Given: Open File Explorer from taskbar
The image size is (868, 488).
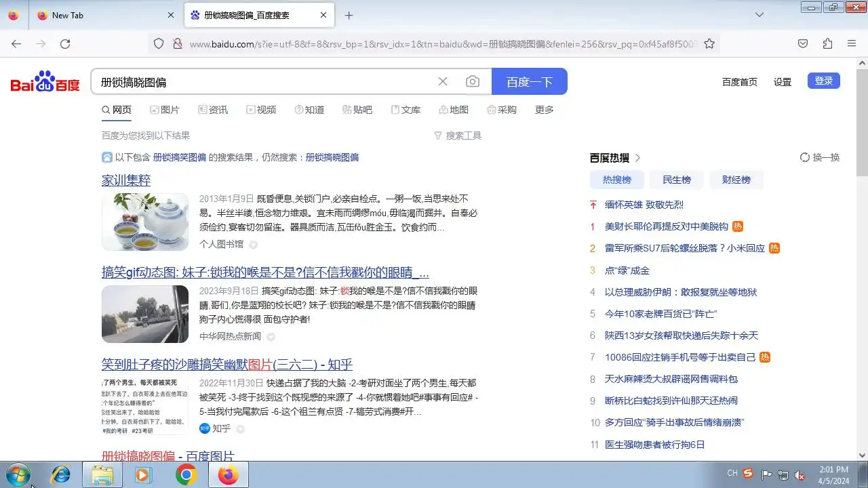Looking at the screenshot, I should (x=102, y=475).
